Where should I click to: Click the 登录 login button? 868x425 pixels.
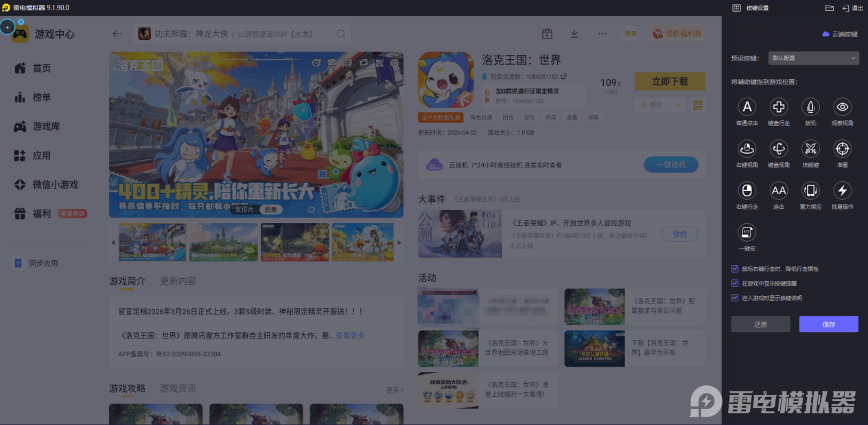click(630, 34)
